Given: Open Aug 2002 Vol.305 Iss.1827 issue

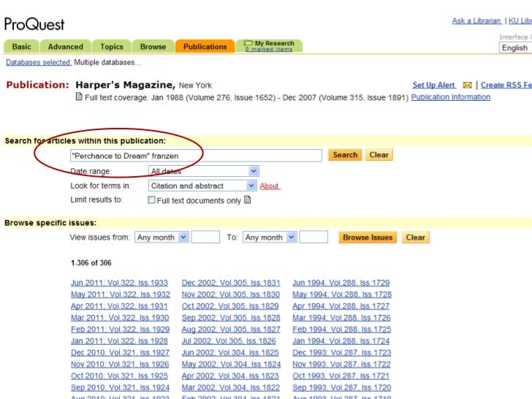Looking at the screenshot, I should [x=231, y=330].
